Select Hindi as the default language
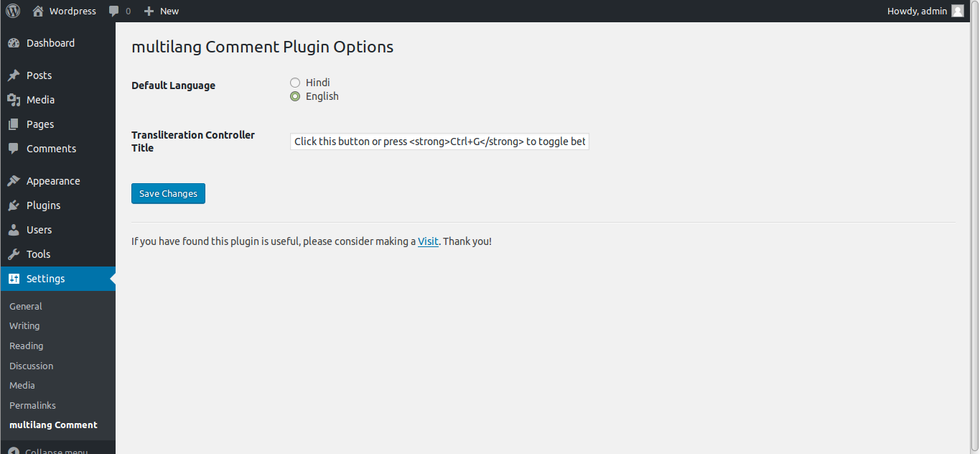Viewport: 980px width, 454px height. click(x=295, y=83)
